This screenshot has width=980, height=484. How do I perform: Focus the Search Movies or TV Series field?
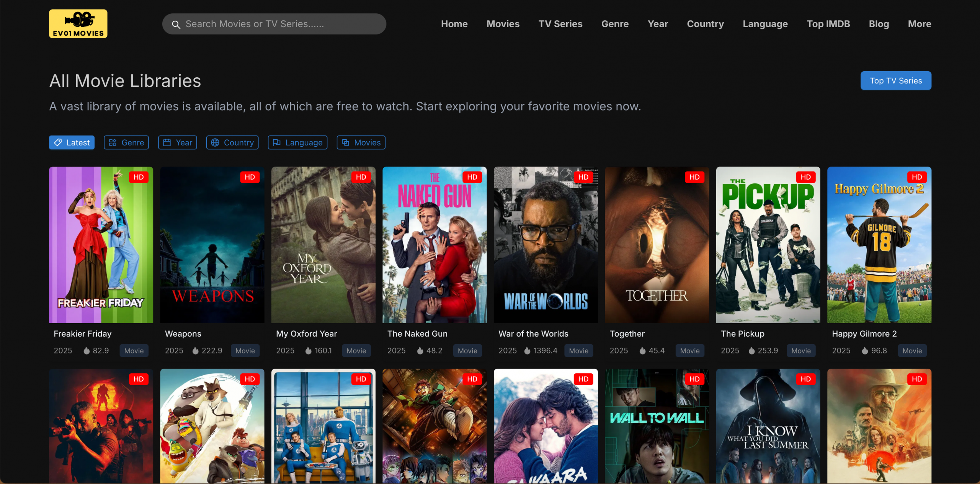click(x=274, y=24)
